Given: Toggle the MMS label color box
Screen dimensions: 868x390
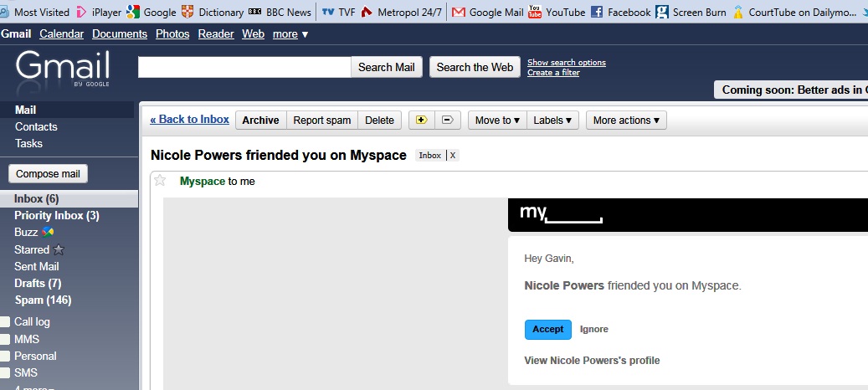Looking at the screenshot, I should pyautogui.click(x=5, y=339).
